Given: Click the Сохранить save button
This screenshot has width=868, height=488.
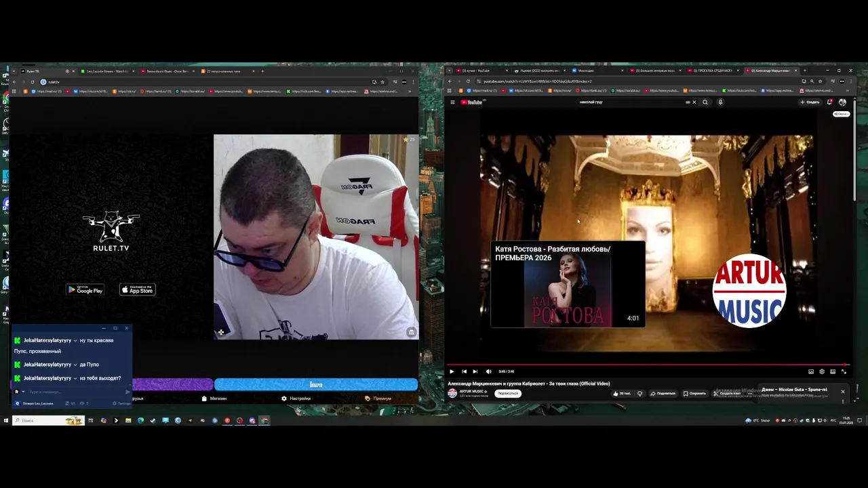Looking at the screenshot, I should (694, 393).
